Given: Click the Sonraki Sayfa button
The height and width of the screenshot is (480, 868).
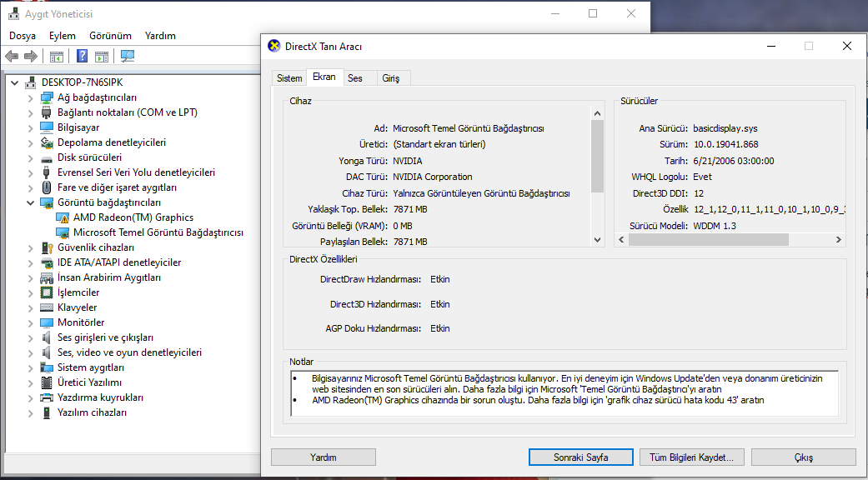Looking at the screenshot, I should click(x=580, y=457).
